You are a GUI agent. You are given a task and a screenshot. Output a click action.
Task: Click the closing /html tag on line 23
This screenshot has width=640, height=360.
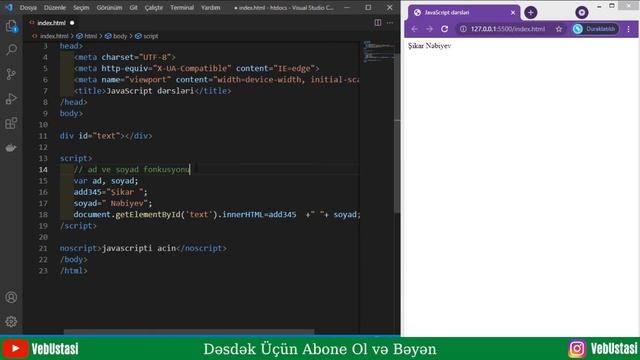[x=73, y=270]
